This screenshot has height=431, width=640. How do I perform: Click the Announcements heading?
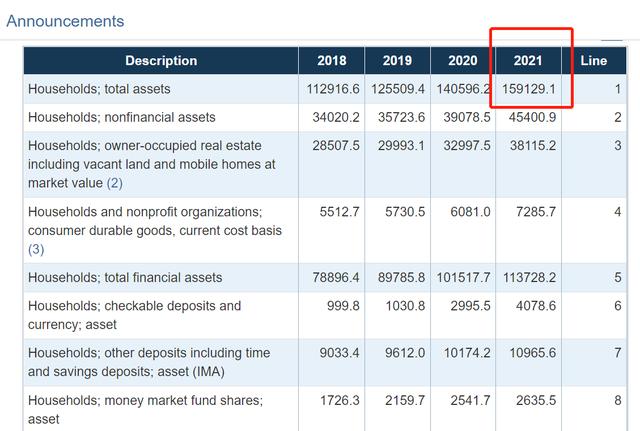click(x=65, y=21)
